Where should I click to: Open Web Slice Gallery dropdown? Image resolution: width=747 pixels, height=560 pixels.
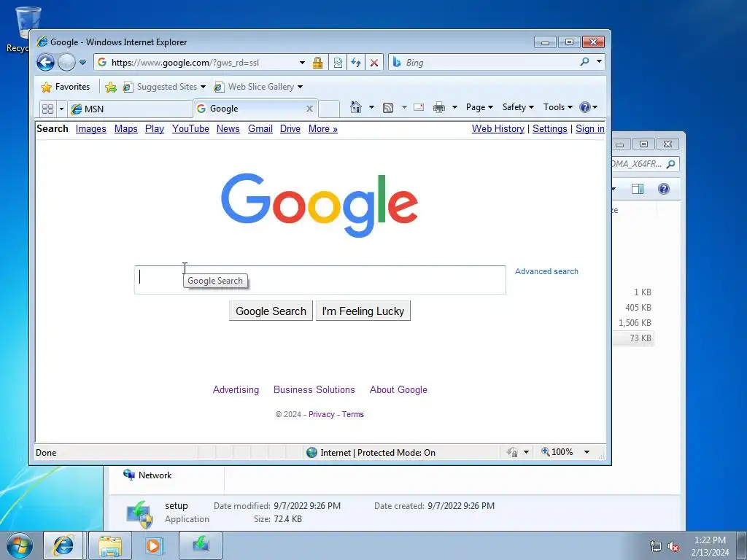tap(259, 87)
